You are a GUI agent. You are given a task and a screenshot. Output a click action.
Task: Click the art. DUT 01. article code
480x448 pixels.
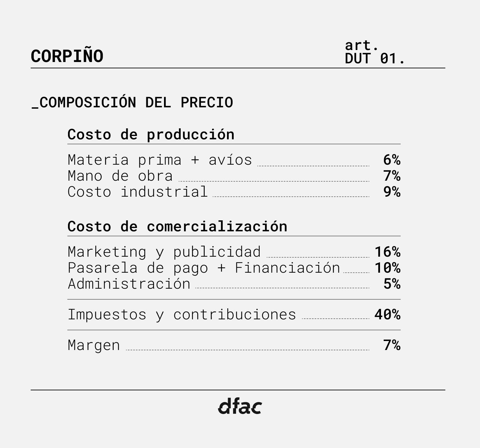(x=375, y=52)
